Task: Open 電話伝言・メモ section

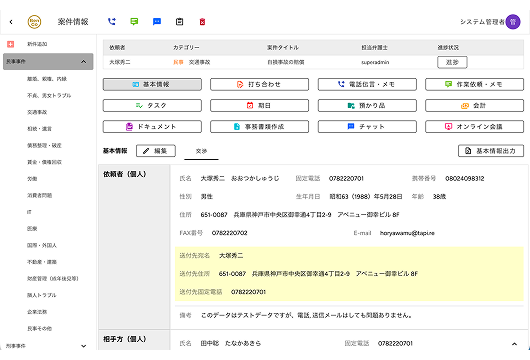Action: coord(367,84)
